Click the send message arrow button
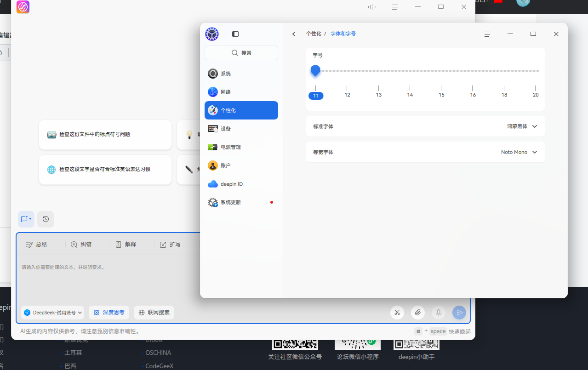 pos(459,313)
